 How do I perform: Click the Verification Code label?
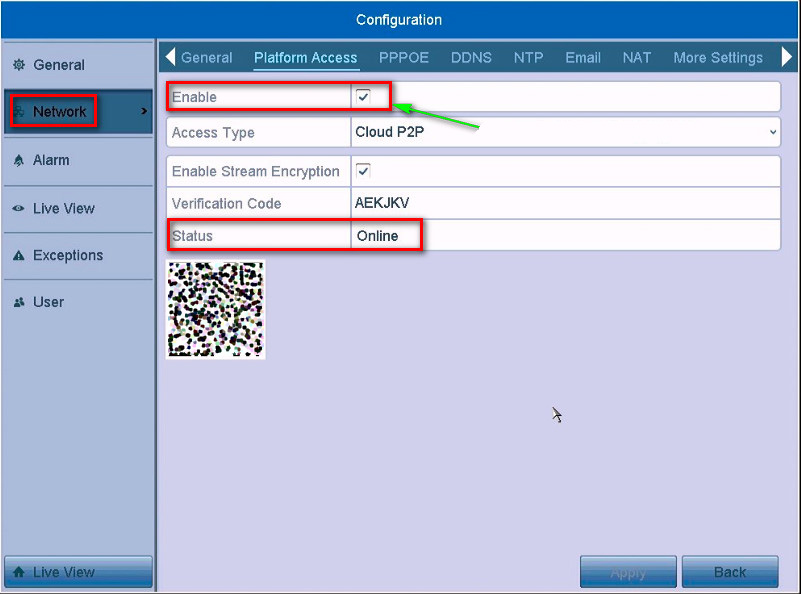pos(226,203)
